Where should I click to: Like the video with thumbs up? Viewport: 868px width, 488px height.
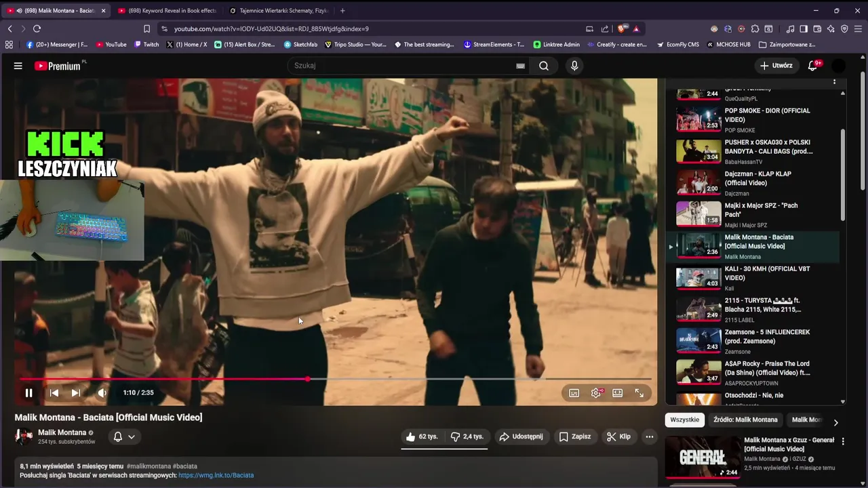point(422,436)
